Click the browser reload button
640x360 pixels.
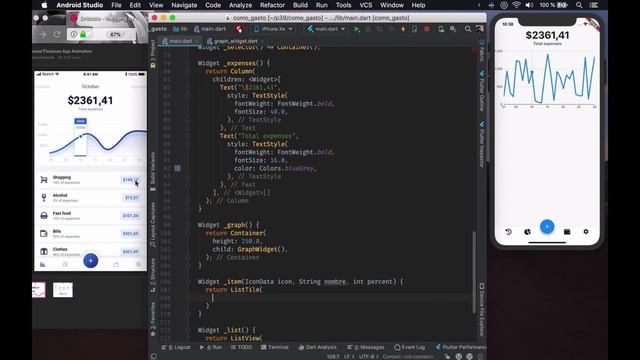[x=57, y=35]
